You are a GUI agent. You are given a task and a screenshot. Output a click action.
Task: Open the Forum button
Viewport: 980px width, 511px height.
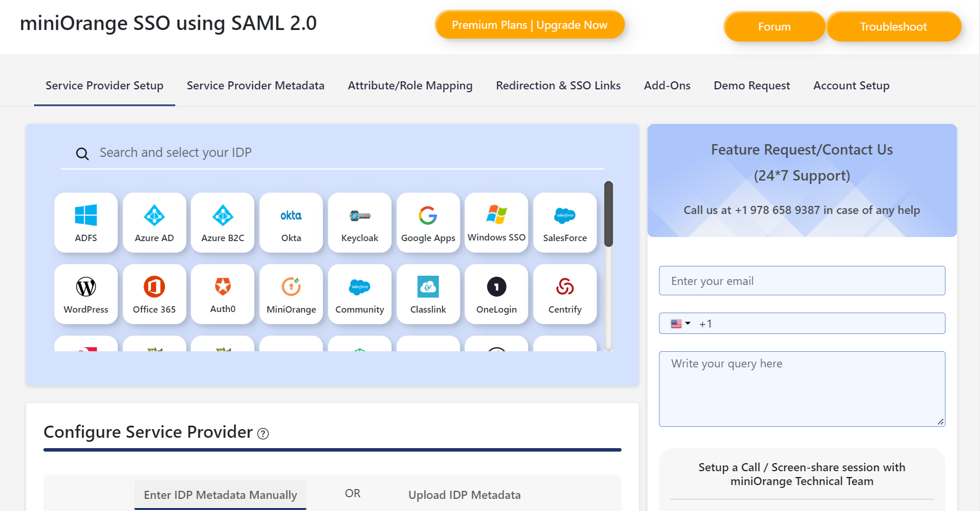point(774,27)
